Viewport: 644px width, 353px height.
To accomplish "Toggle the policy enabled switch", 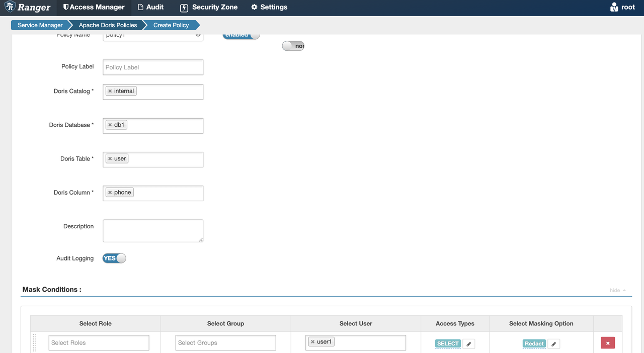I will (x=241, y=35).
